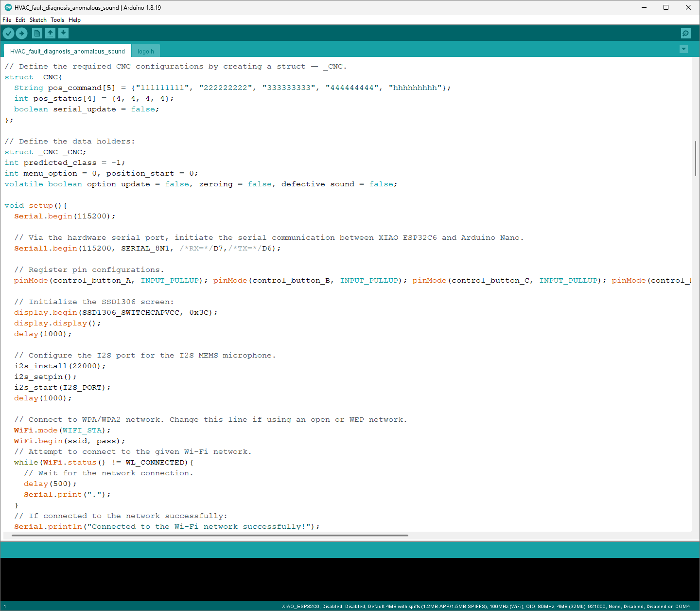Click the black console output area
Image resolution: width=700 pixels, height=611 pixels.
pos(350,579)
